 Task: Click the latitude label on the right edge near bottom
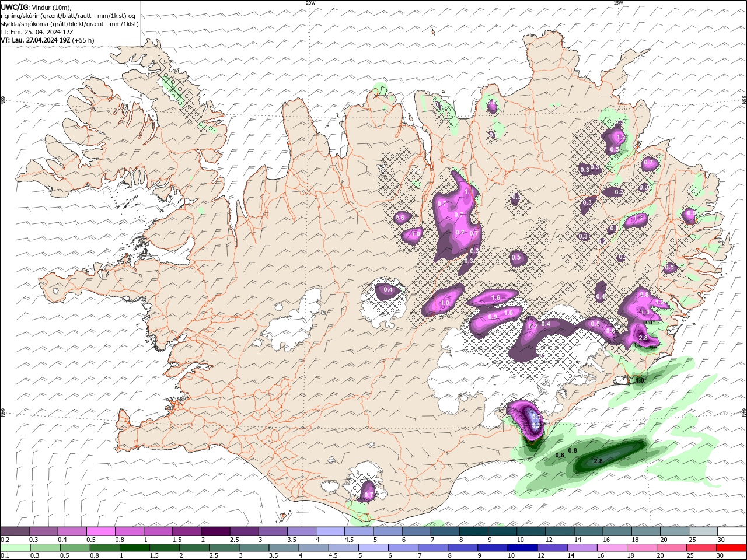[744, 412]
